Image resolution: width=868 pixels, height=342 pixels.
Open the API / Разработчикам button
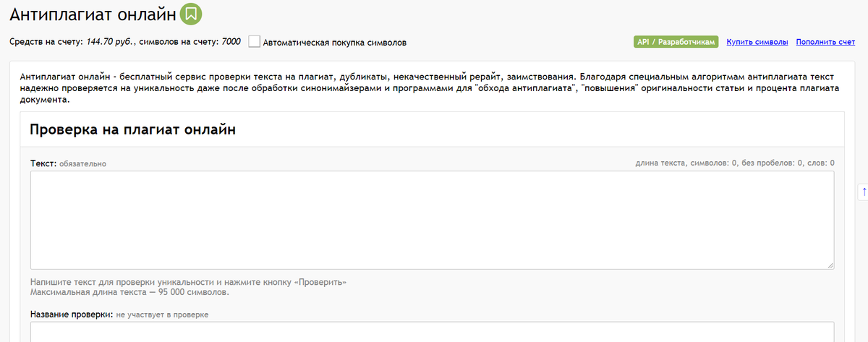pos(676,42)
